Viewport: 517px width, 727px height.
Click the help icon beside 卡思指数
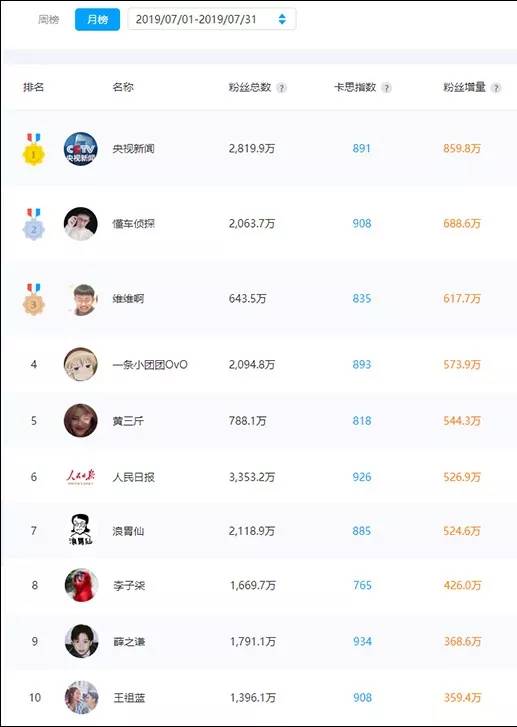coord(386,88)
